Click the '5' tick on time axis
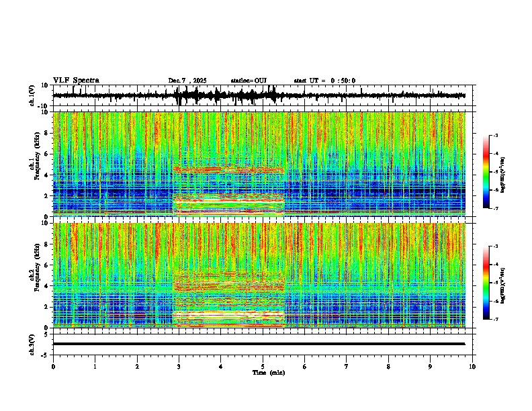This screenshot has height=411, width=532. (263, 367)
